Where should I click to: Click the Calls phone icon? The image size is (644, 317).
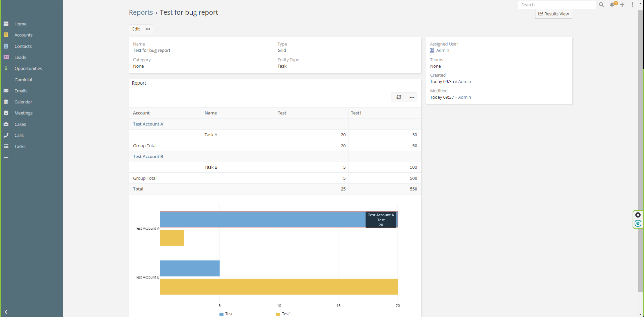(x=6, y=135)
